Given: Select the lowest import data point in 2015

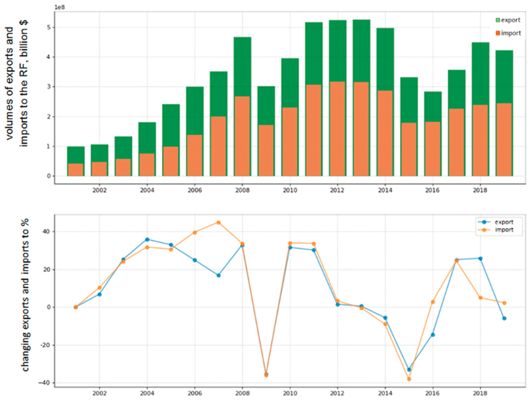Looking at the screenshot, I should (x=409, y=379).
